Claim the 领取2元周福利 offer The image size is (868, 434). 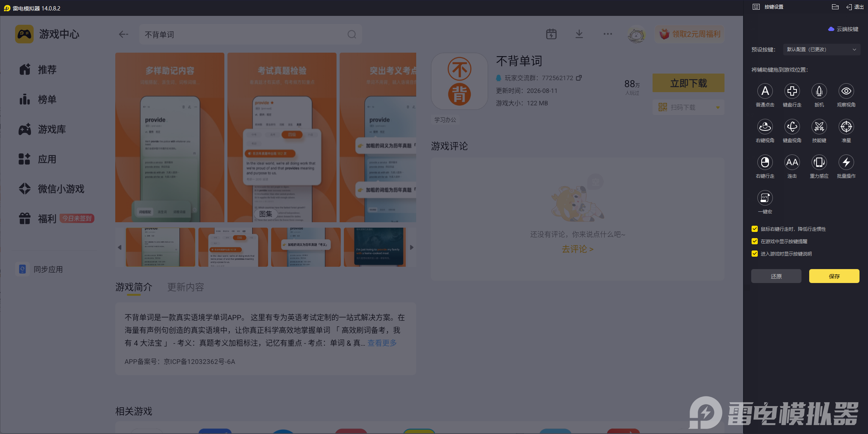[x=690, y=34]
